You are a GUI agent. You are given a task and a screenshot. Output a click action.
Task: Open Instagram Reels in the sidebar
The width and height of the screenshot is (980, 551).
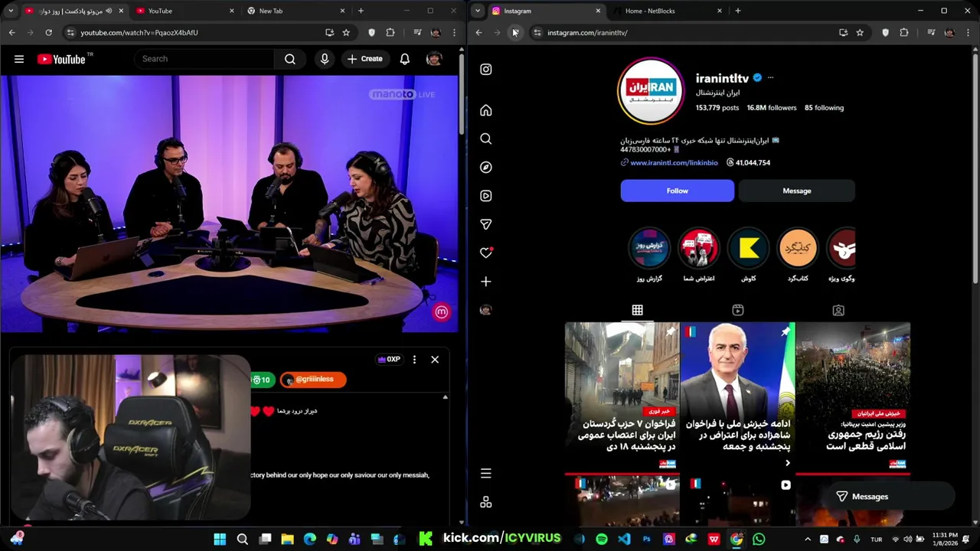[x=485, y=196]
